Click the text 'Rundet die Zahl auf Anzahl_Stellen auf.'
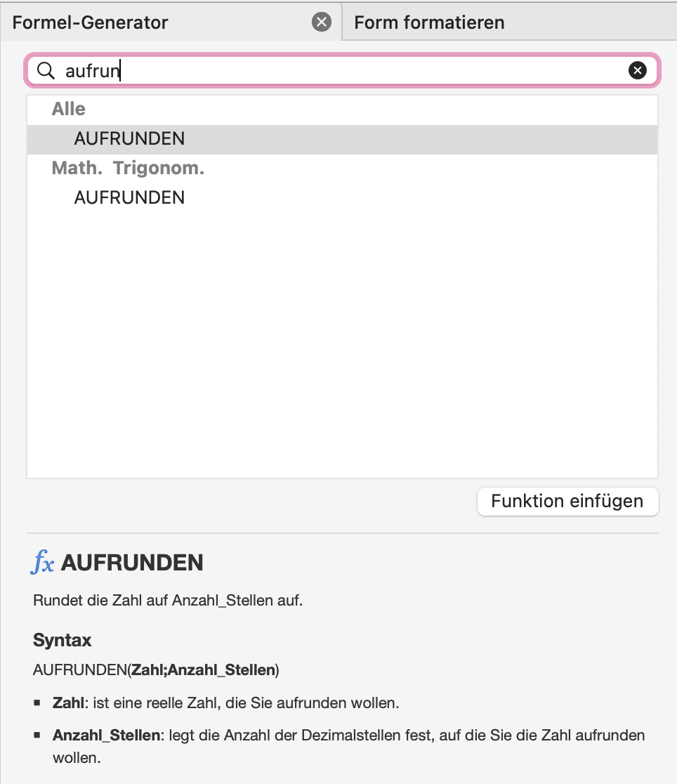677x784 pixels. (x=168, y=600)
